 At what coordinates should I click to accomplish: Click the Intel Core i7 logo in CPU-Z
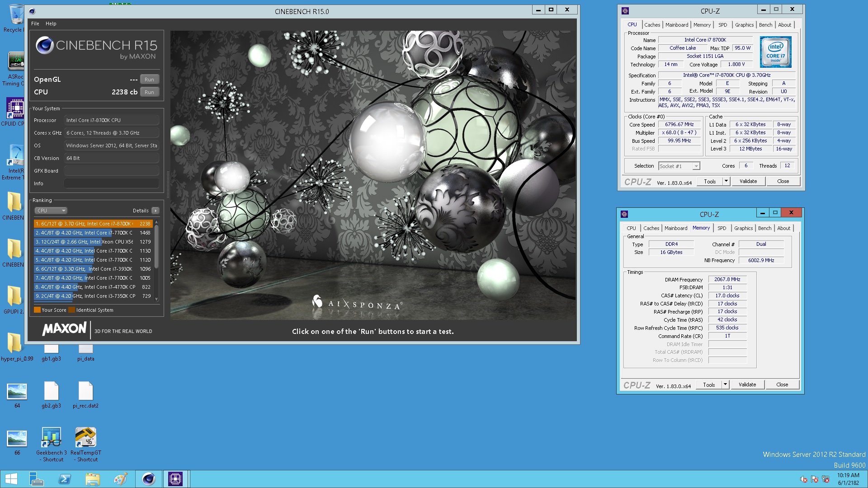[x=775, y=52]
